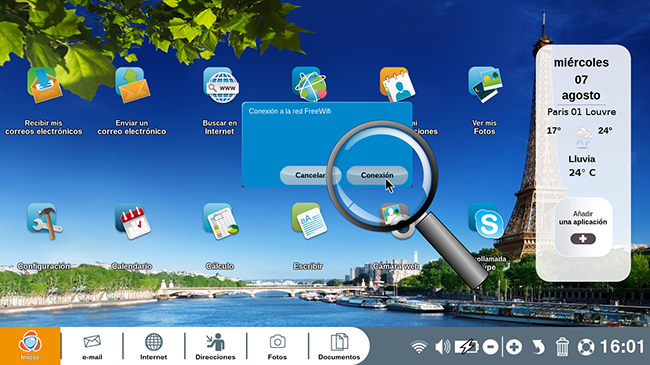Open Internet from the bottom bar
The image size is (650, 365).
[153, 347]
